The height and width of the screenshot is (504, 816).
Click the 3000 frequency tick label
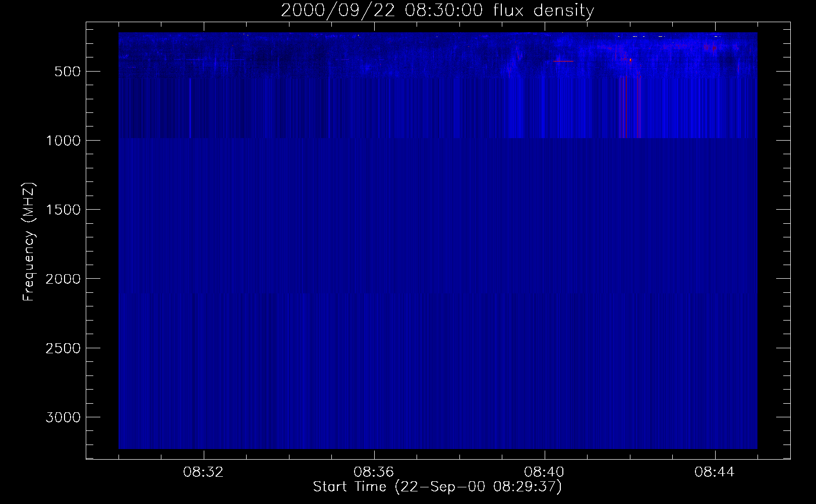coord(63,417)
